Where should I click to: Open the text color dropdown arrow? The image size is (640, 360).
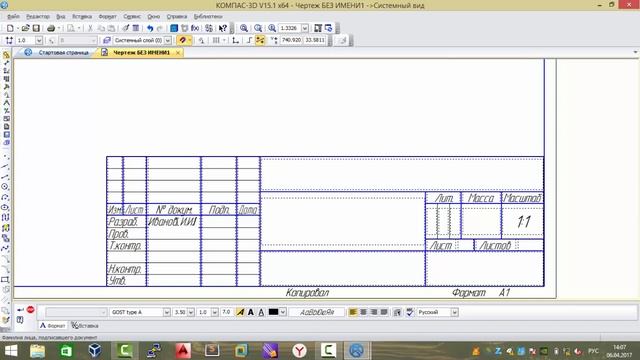tap(282, 312)
